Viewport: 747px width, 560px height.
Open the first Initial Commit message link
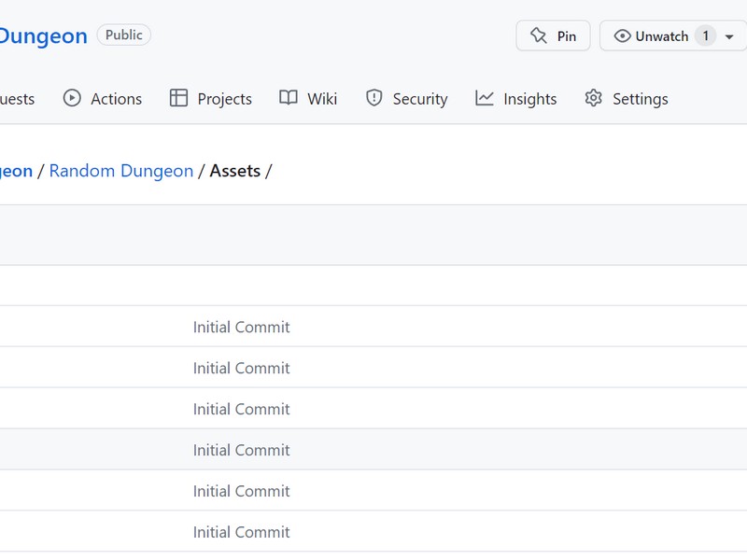241,328
